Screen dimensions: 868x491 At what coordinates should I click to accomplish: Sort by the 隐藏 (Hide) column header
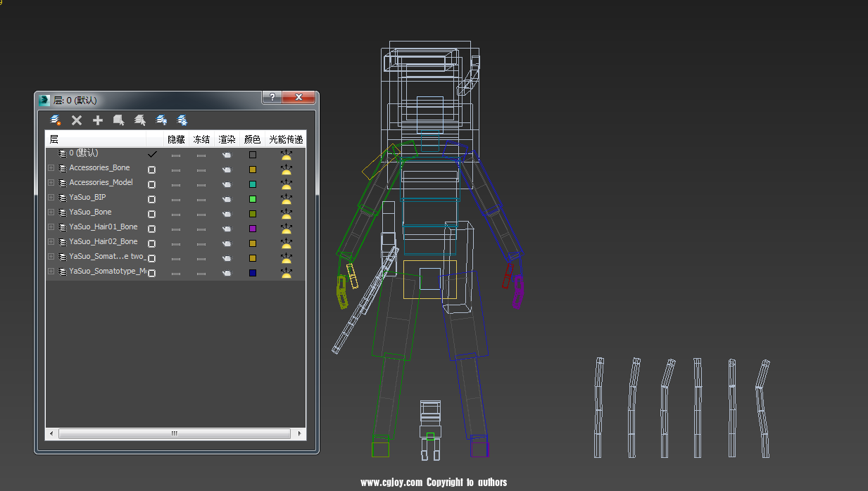pos(176,139)
